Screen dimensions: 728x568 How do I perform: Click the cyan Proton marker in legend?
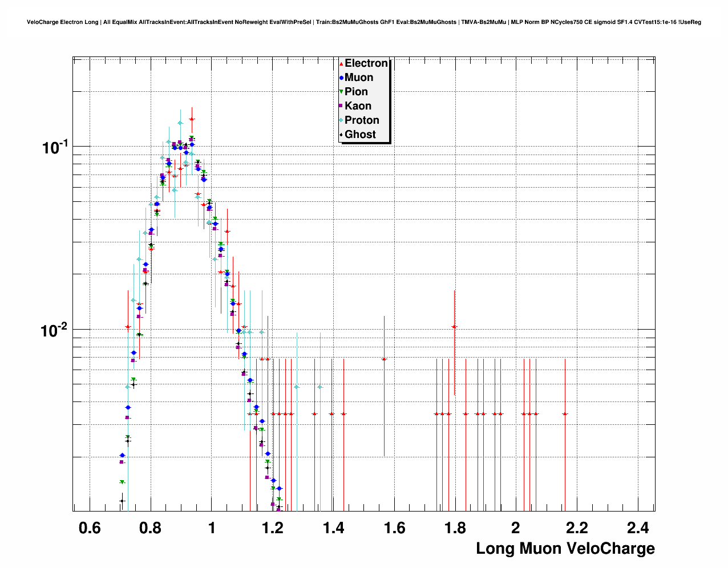click(341, 120)
